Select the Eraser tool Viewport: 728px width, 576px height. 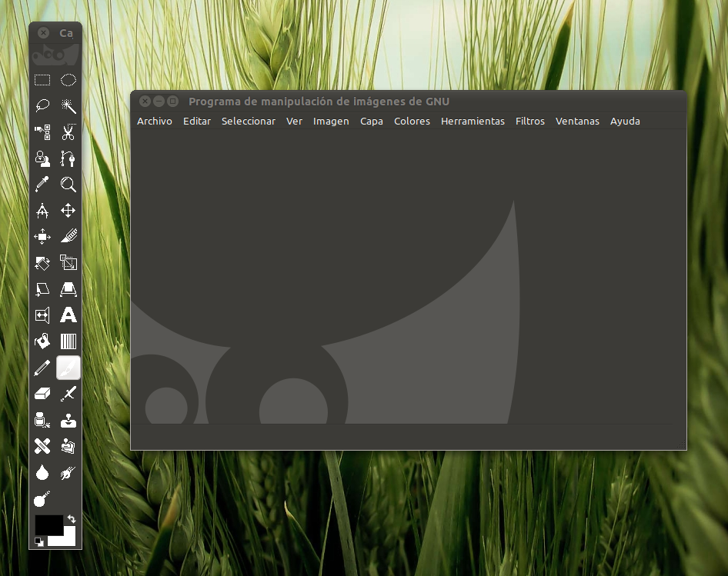[42, 394]
